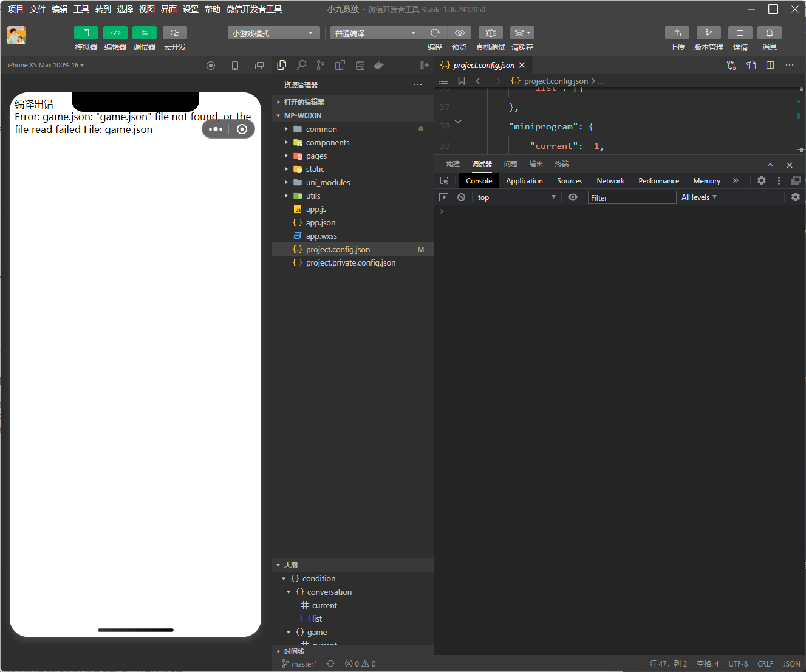Select the Sources devtools tab
Image resolution: width=806 pixels, height=672 pixels.
570,181
